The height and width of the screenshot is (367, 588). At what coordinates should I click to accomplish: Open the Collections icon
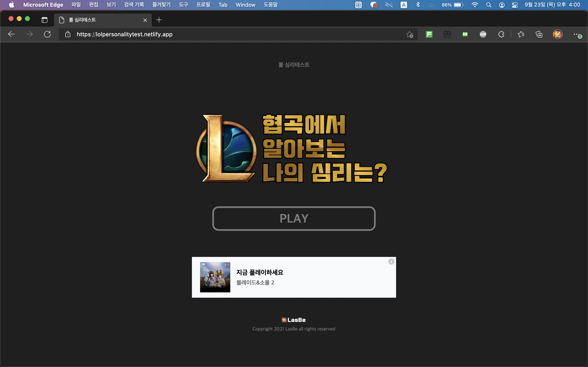pos(539,34)
